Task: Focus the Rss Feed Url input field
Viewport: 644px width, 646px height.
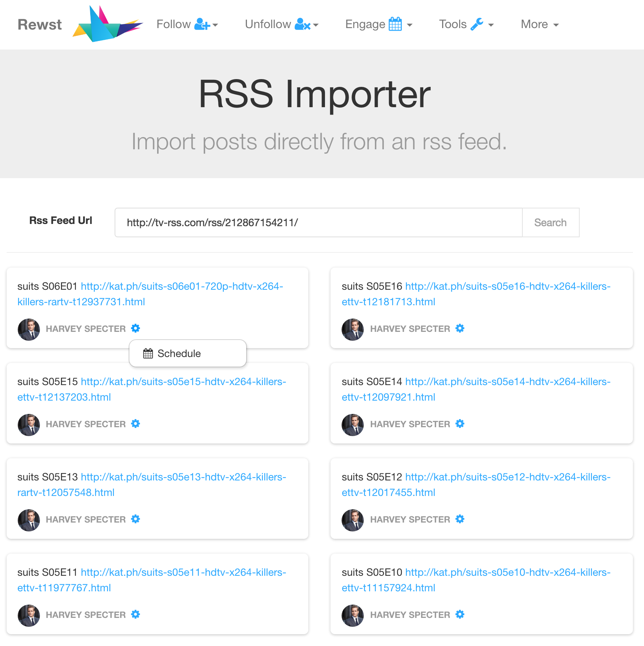Action: (319, 222)
